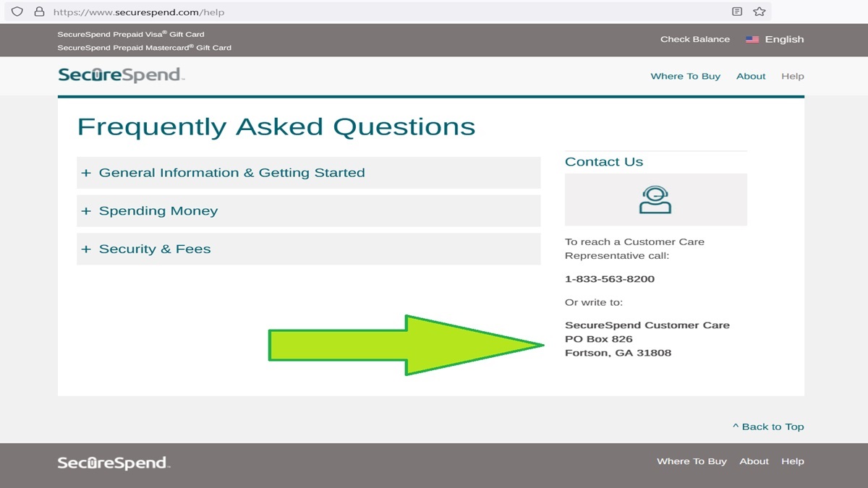Click the padlock site security icon
Viewport: 868px width, 488px height.
39,12
